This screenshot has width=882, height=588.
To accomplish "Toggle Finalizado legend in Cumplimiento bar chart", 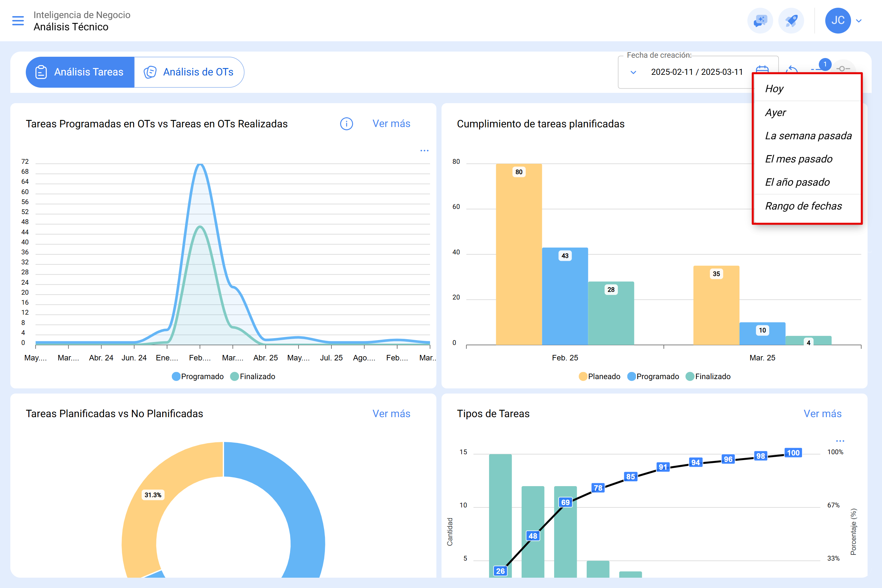I will point(708,377).
